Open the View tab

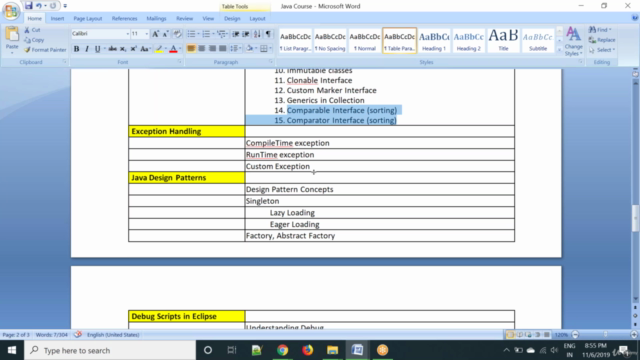pos(208,18)
